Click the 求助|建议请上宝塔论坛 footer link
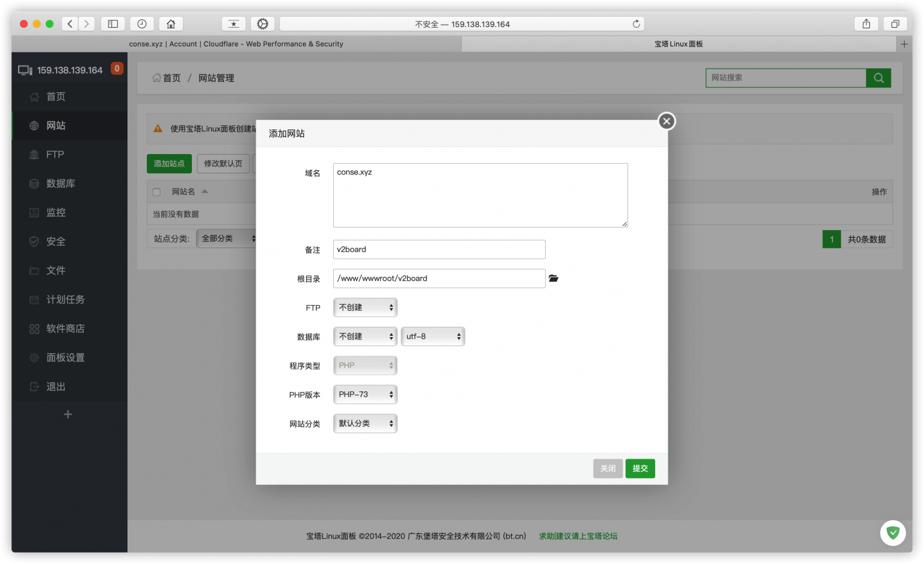The height and width of the screenshot is (564, 924). (x=578, y=536)
